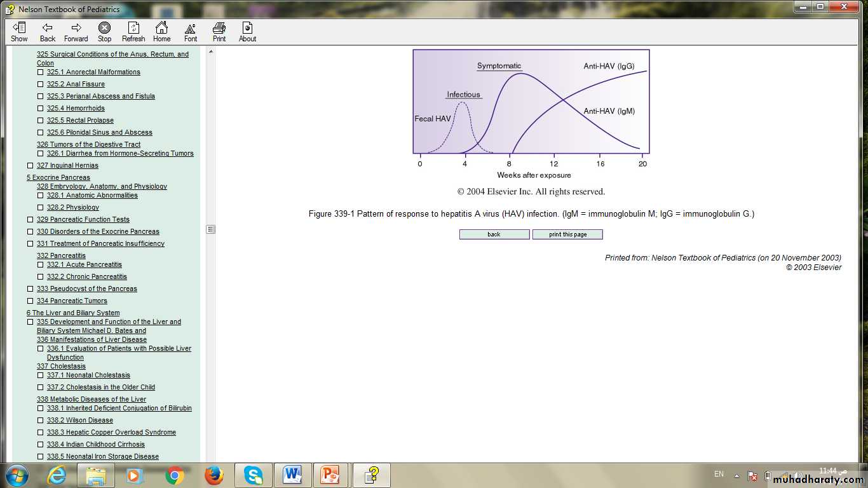The height and width of the screenshot is (488, 868).
Task: Open 337.1 Neonatal Cholestasis link
Action: tap(88, 376)
